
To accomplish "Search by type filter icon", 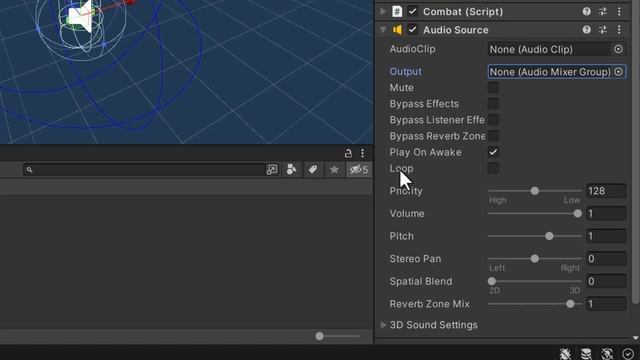I will [x=291, y=169].
